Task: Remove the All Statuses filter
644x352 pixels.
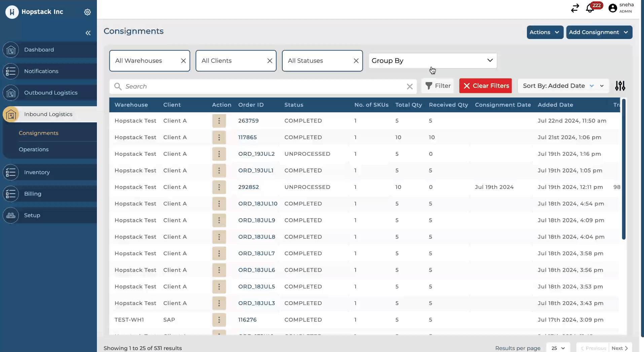Action: pos(356,61)
